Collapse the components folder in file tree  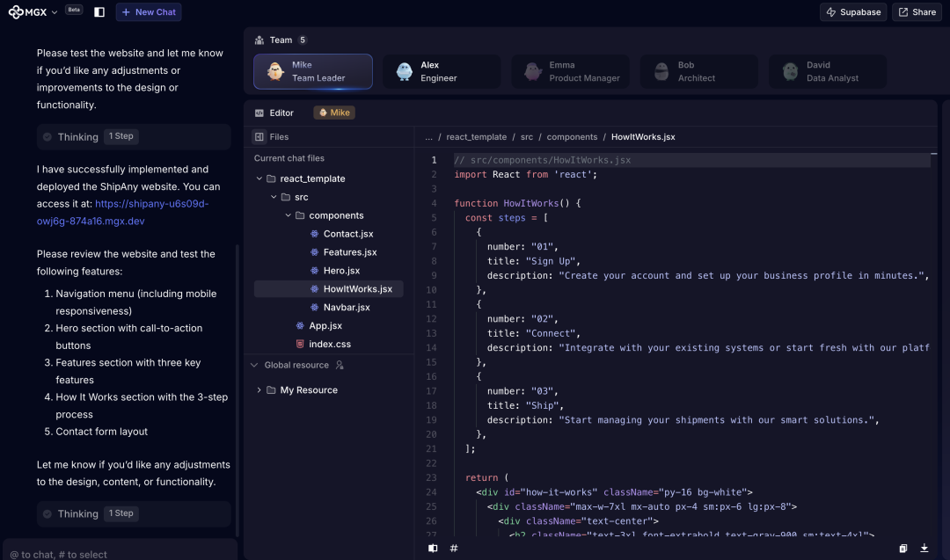click(289, 215)
